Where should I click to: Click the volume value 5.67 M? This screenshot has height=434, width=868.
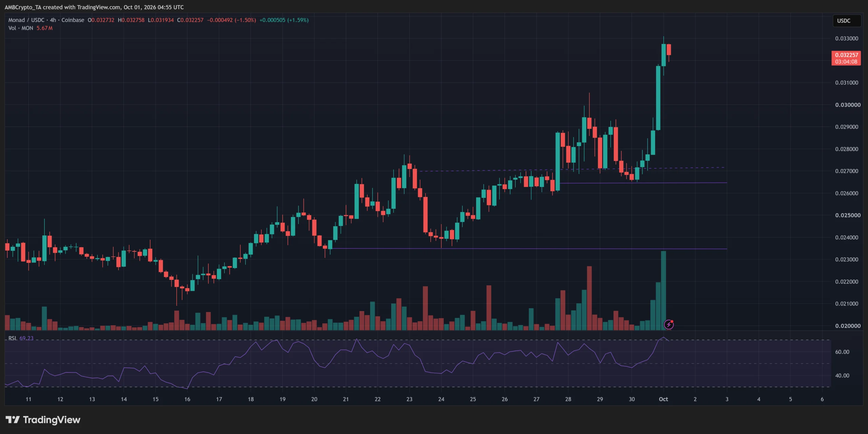pyautogui.click(x=44, y=28)
